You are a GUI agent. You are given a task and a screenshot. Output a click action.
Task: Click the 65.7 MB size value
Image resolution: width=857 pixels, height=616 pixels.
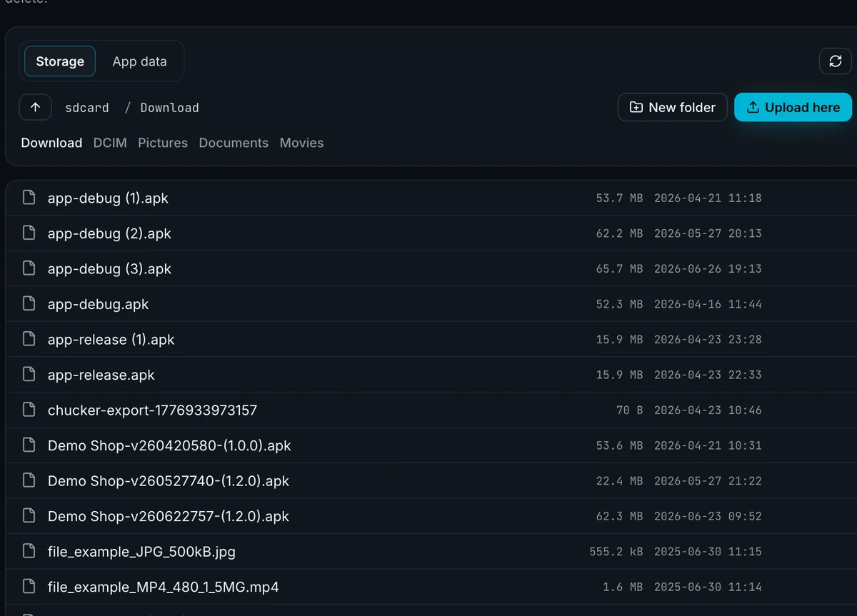(x=619, y=268)
